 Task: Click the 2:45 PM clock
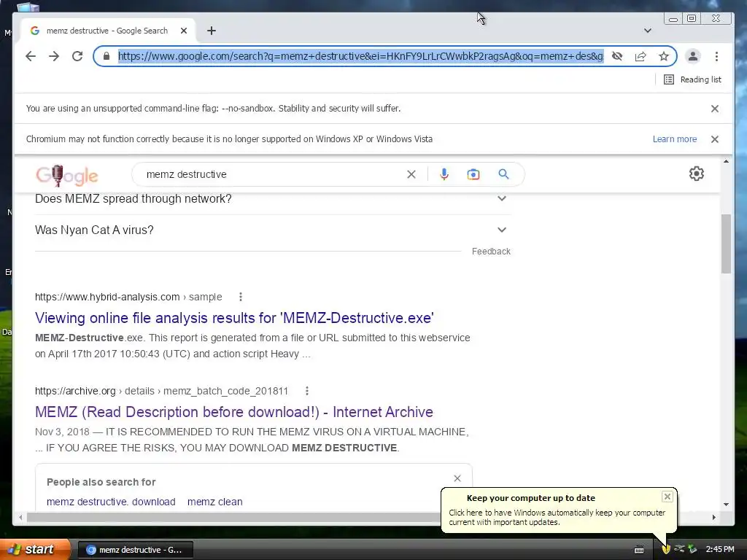coord(720,549)
